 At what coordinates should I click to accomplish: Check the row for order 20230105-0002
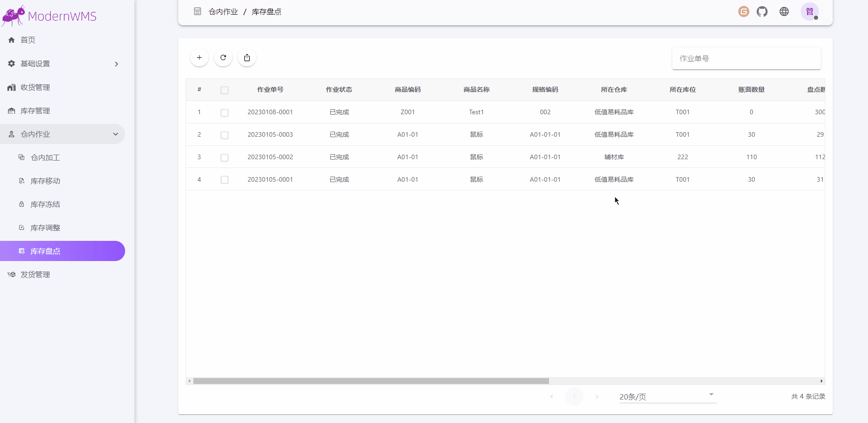[225, 157]
